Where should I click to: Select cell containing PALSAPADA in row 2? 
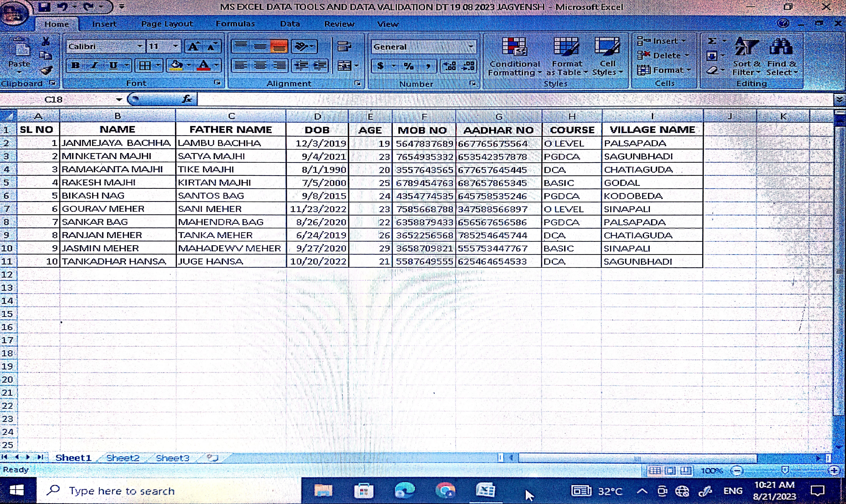(x=652, y=143)
